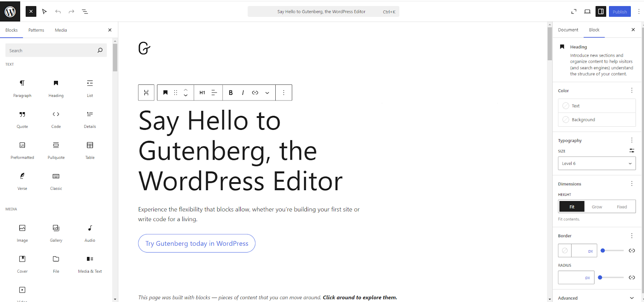This screenshot has width=644, height=302.
Task: Undo the last change
Action: click(x=58, y=11)
